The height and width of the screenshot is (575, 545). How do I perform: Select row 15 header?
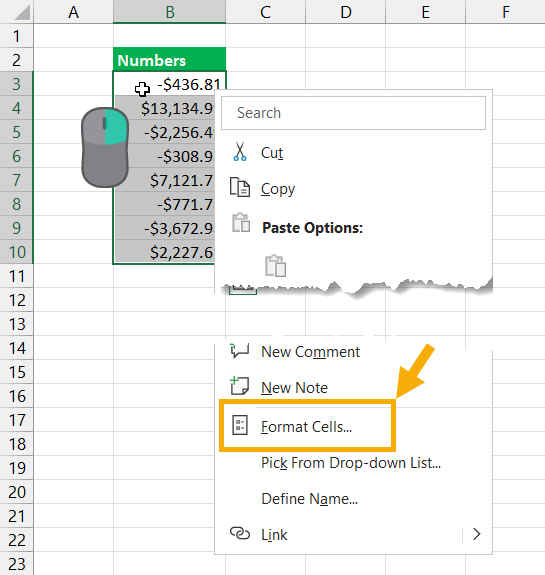17,372
